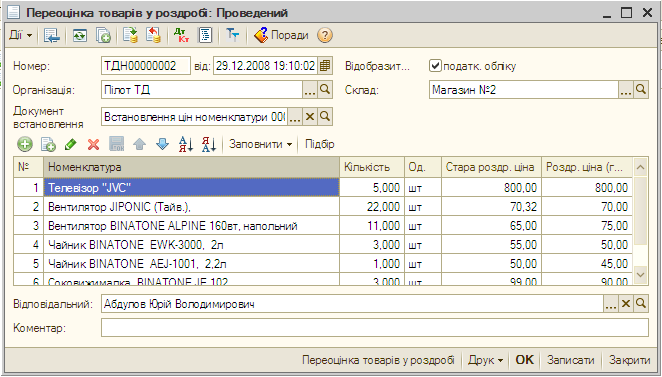Screen dimensions: 662x377
Task: Toggle the податк. обліку checkbox
Action: [x=435, y=66]
